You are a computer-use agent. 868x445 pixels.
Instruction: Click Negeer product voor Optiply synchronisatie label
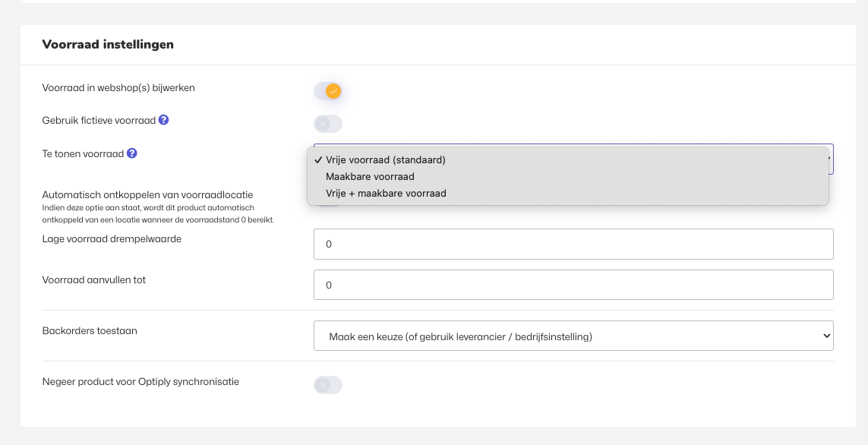[x=140, y=382]
